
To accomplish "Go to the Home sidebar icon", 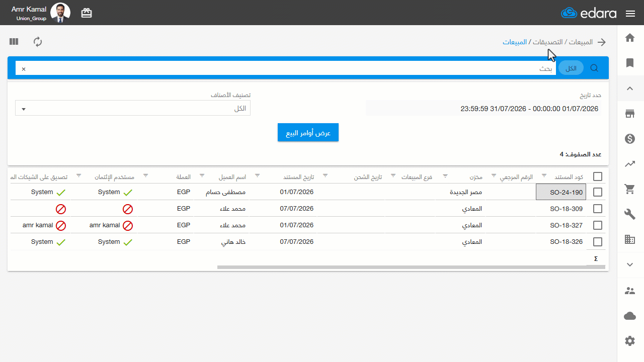I will pos(630,38).
